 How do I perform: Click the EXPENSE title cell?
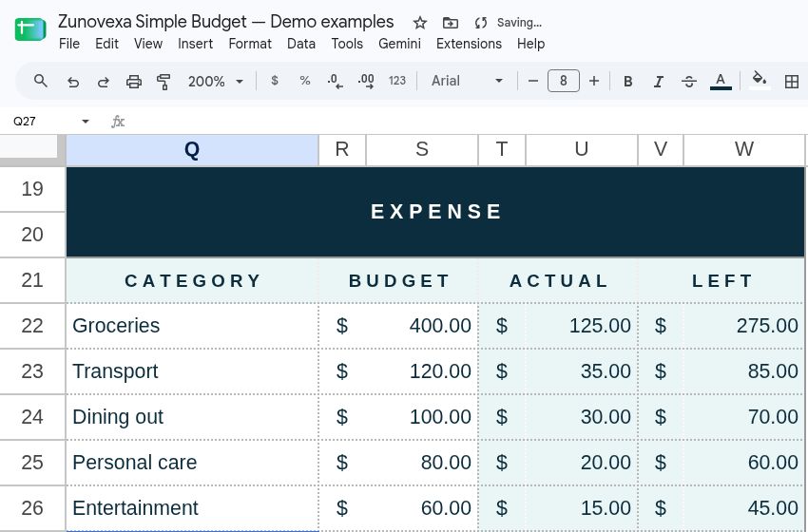click(435, 212)
